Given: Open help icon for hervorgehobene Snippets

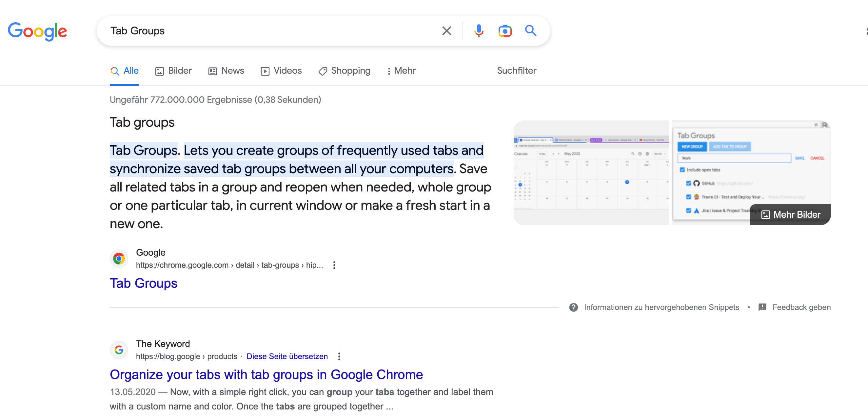Looking at the screenshot, I should tap(574, 307).
